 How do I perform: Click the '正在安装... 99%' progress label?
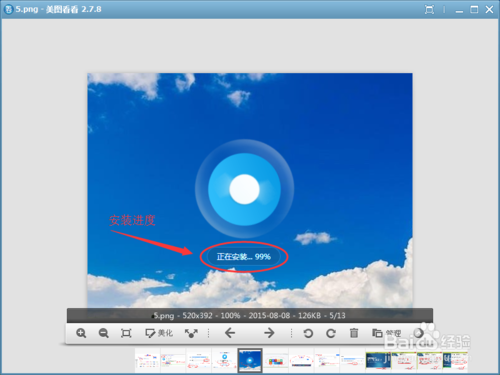pos(244,257)
